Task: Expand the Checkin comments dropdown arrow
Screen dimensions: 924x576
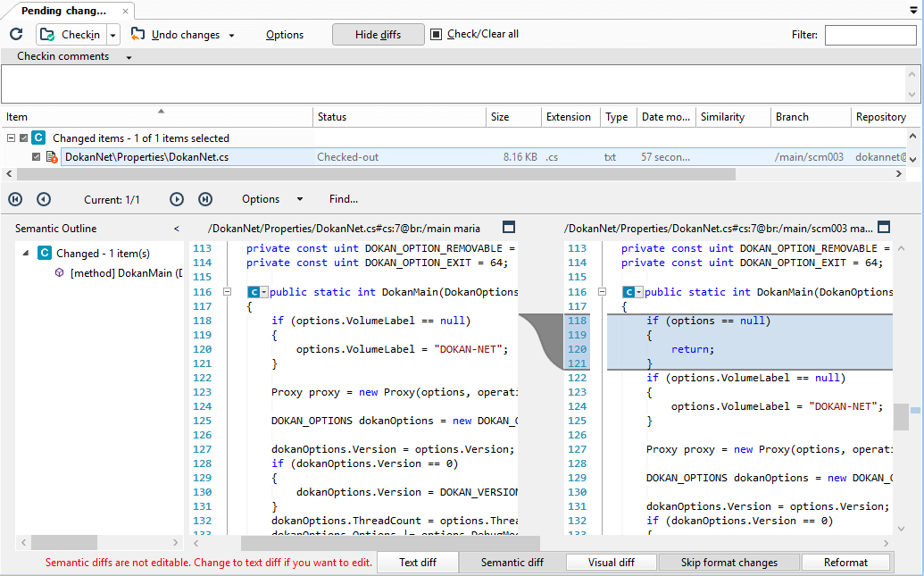Action: click(x=129, y=57)
